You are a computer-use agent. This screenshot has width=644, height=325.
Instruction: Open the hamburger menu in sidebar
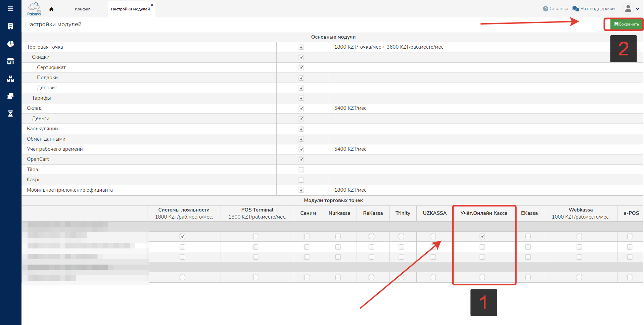(10, 9)
